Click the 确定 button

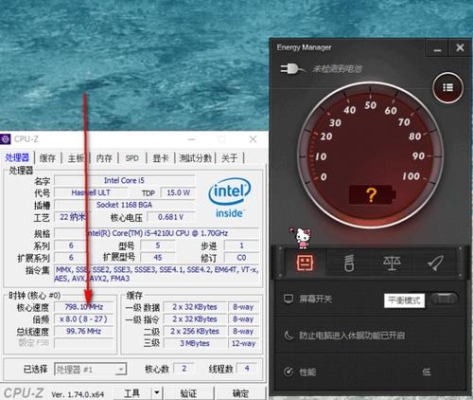pyautogui.click(x=241, y=393)
